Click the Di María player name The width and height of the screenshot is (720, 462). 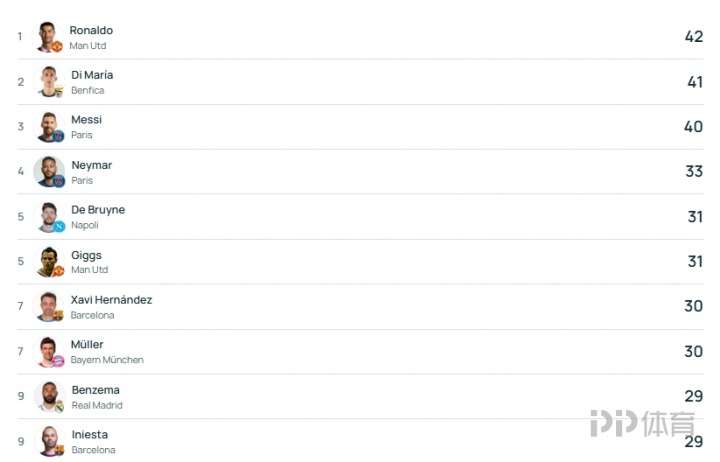pos(92,75)
